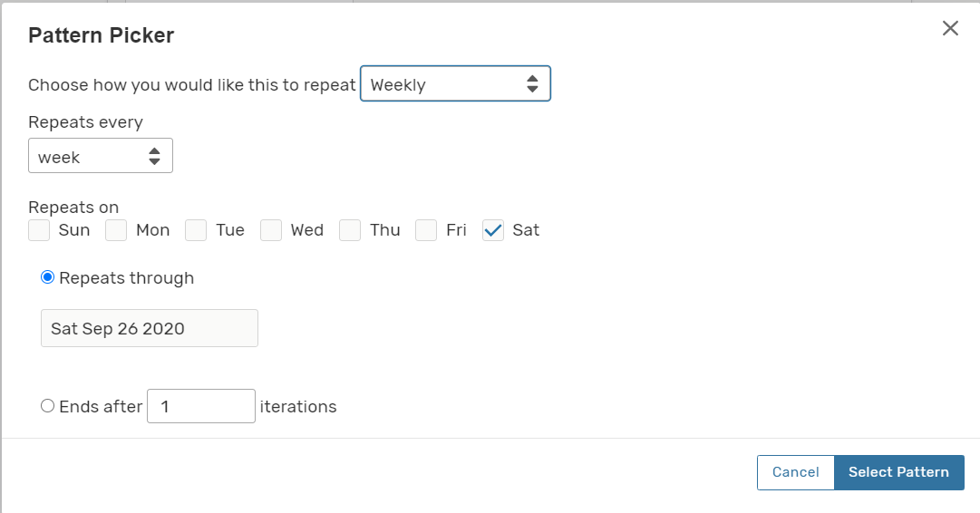Click the Repeats through label text
The height and width of the screenshot is (513, 980).
(x=127, y=278)
